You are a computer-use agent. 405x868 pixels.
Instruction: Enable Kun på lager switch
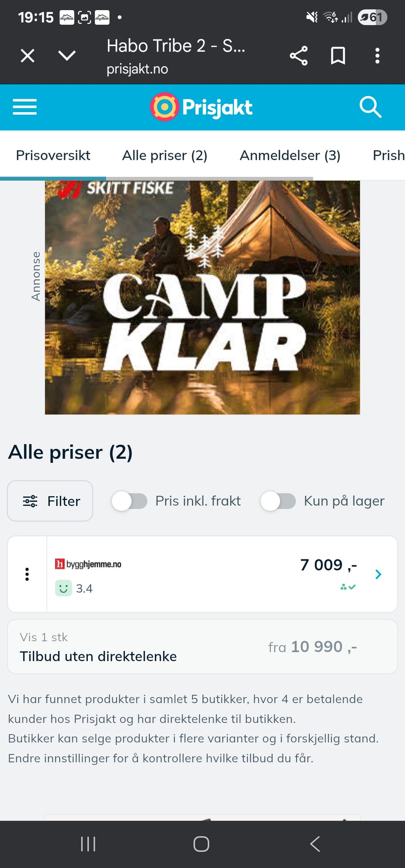point(278,501)
